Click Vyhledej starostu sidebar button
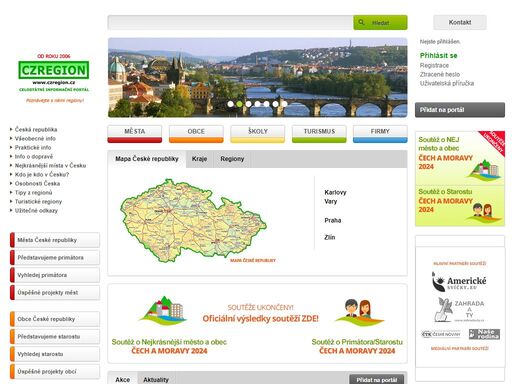 [x=55, y=354]
